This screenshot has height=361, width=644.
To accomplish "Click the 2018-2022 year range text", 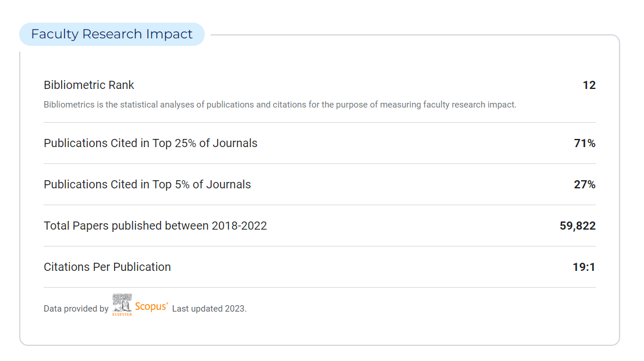I will click(239, 226).
